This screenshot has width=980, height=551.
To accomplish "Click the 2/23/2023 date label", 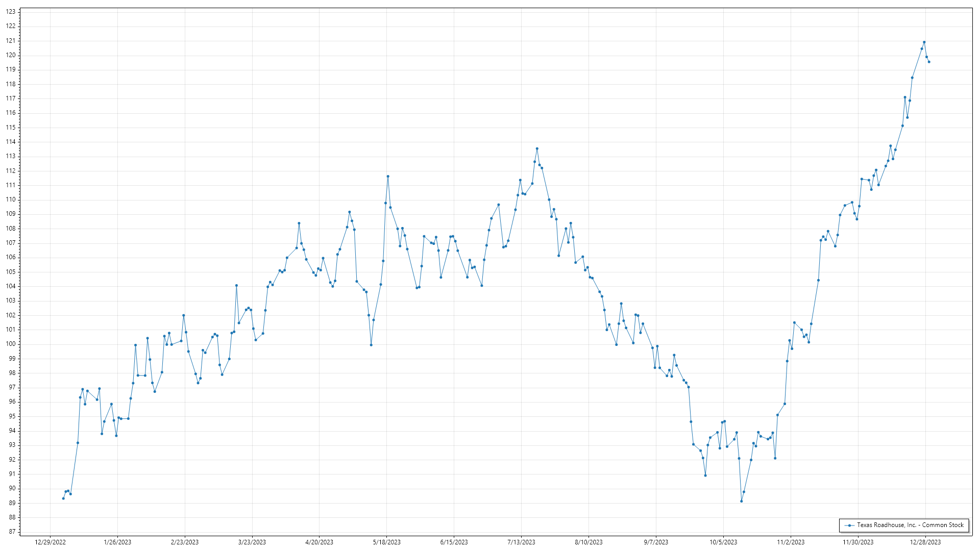I will 185,542.
